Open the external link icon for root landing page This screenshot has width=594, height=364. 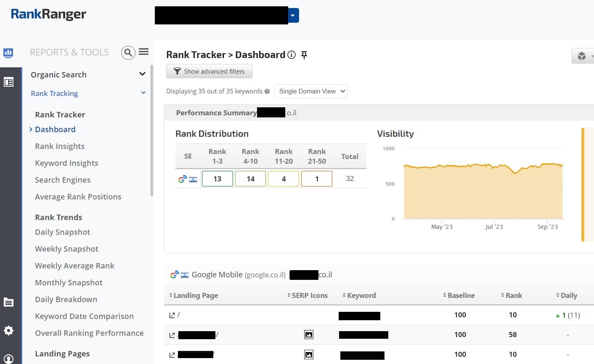172,315
